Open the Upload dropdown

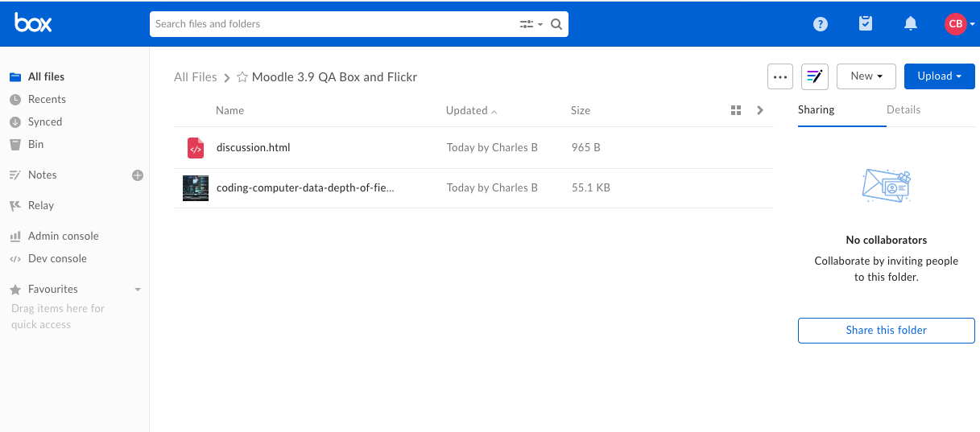point(940,76)
